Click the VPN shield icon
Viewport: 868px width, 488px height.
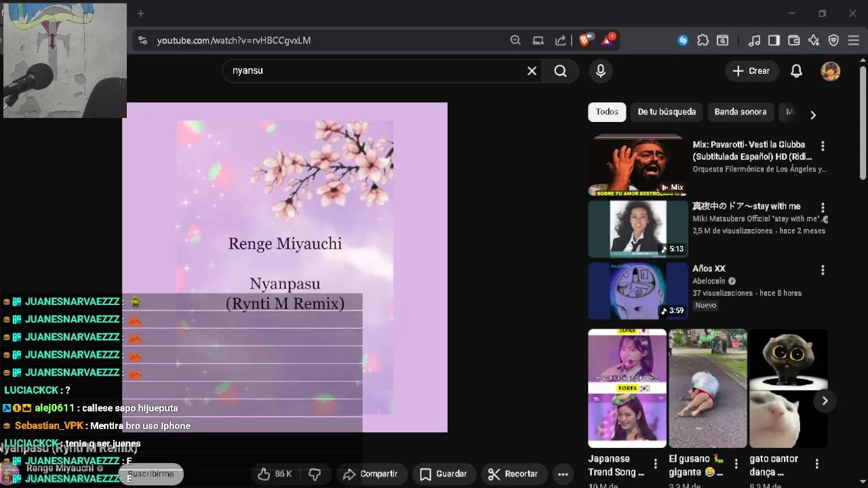(x=833, y=41)
